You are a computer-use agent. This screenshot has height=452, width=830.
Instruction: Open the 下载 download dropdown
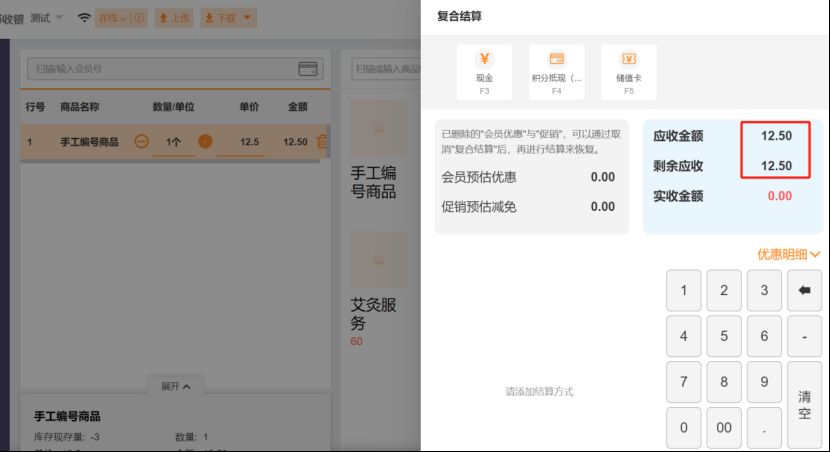(228, 18)
